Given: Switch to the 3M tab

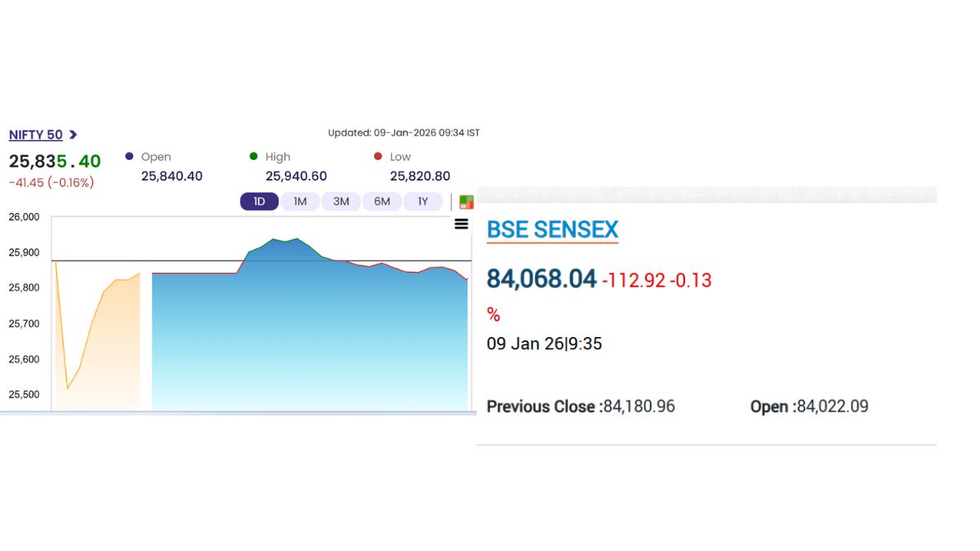Looking at the screenshot, I should pyautogui.click(x=341, y=201).
